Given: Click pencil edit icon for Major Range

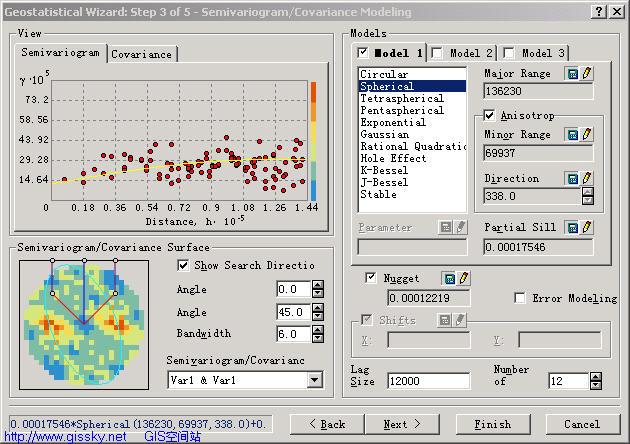Looking at the screenshot, I should (x=587, y=74).
